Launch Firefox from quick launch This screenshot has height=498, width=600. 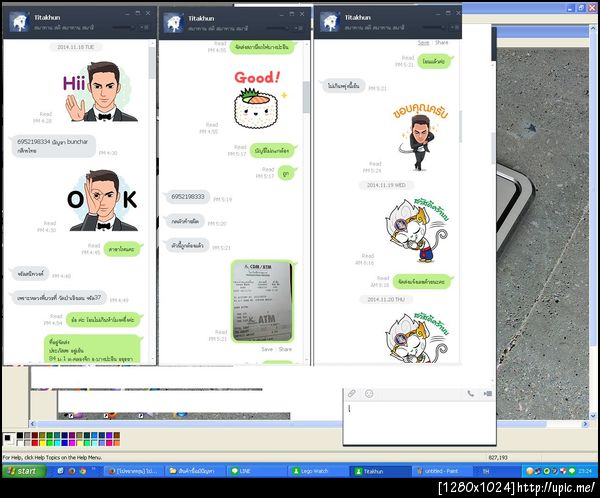[72, 471]
